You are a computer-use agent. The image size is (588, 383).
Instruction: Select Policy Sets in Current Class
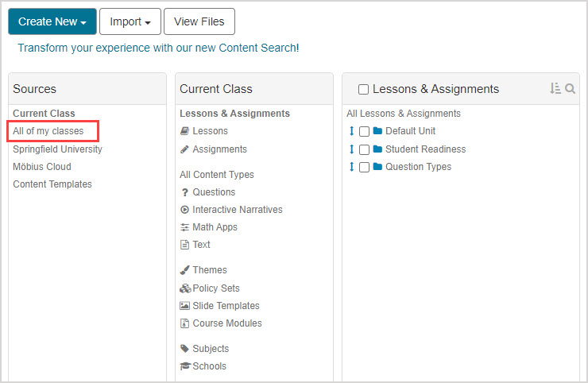(215, 288)
